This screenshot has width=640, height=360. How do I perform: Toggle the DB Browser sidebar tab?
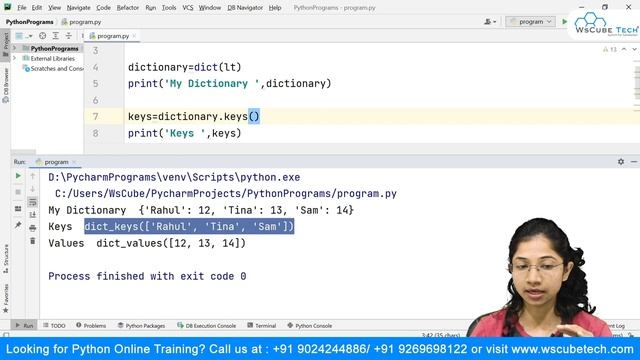pos(5,85)
